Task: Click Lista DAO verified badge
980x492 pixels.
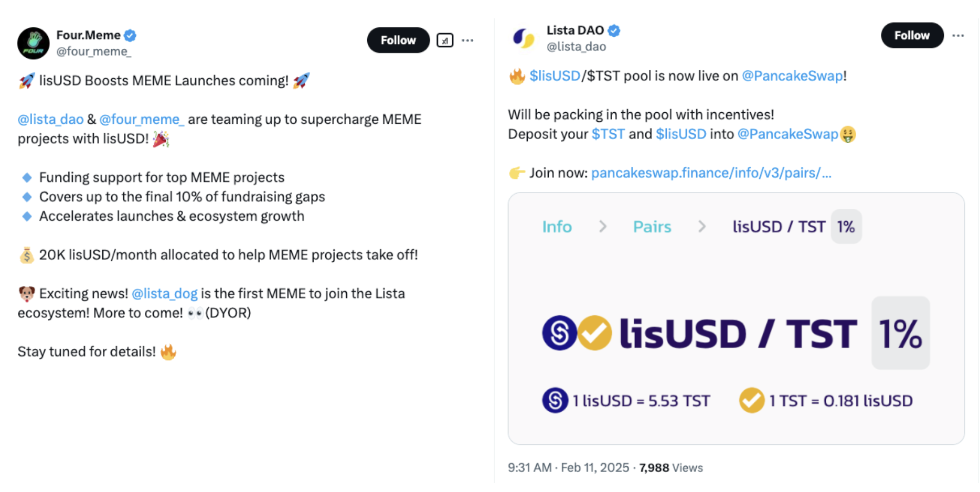Action: [614, 31]
